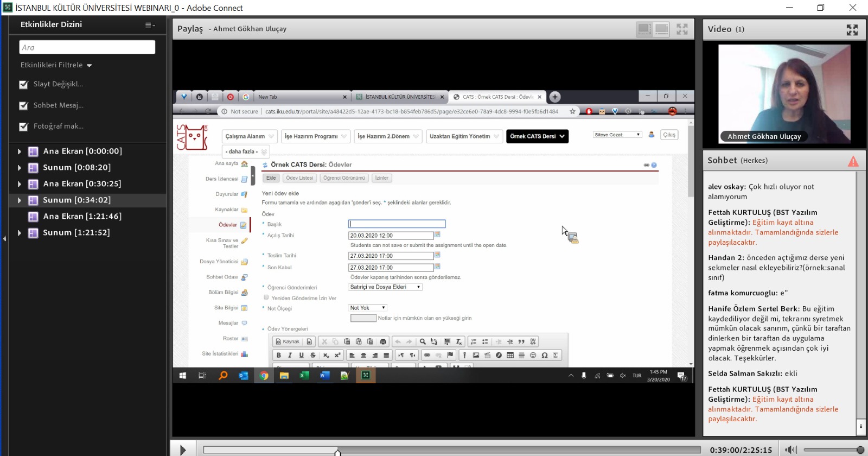Maximize the Video pod to fullscreen
Image resolution: width=868 pixels, height=456 pixels.
[x=852, y=30]
